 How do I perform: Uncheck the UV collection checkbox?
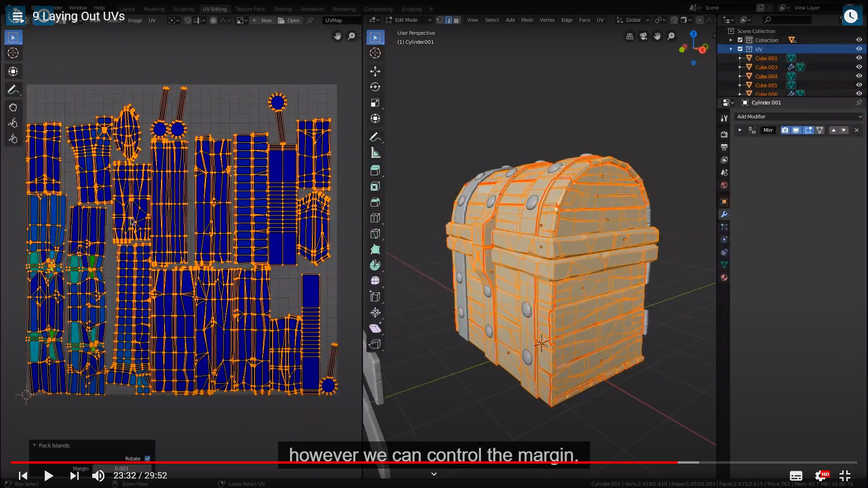(x=740, y=49)
